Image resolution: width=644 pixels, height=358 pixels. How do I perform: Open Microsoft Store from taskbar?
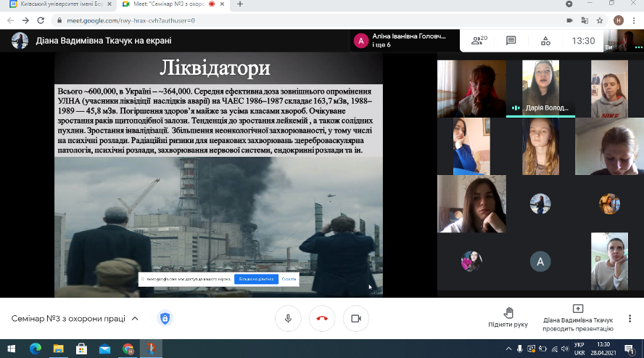(81, 349)
